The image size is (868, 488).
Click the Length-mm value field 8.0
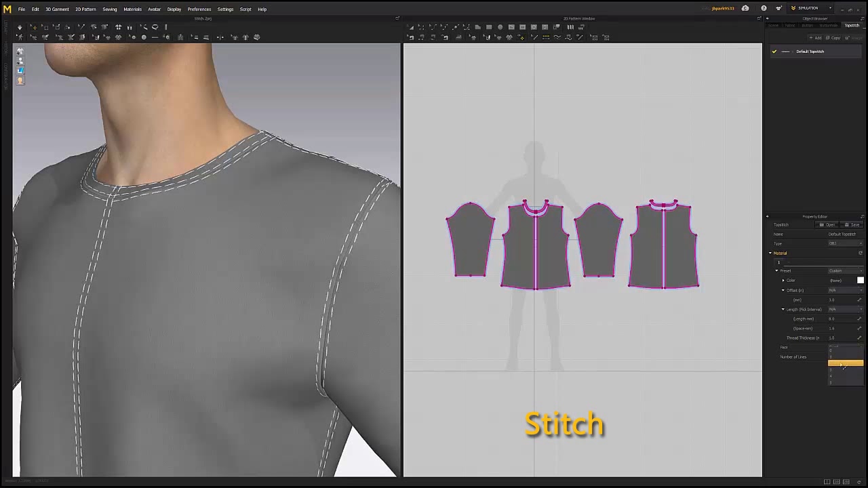click(x=842, y=319)
